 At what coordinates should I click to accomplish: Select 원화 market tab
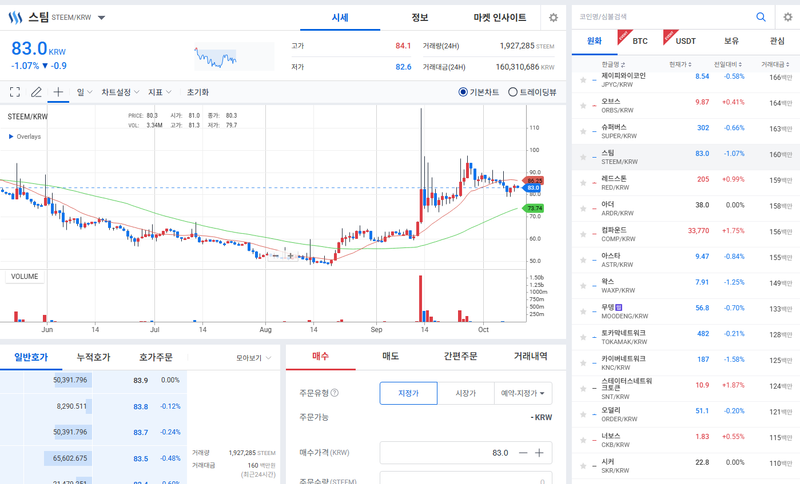coord(594,41)
